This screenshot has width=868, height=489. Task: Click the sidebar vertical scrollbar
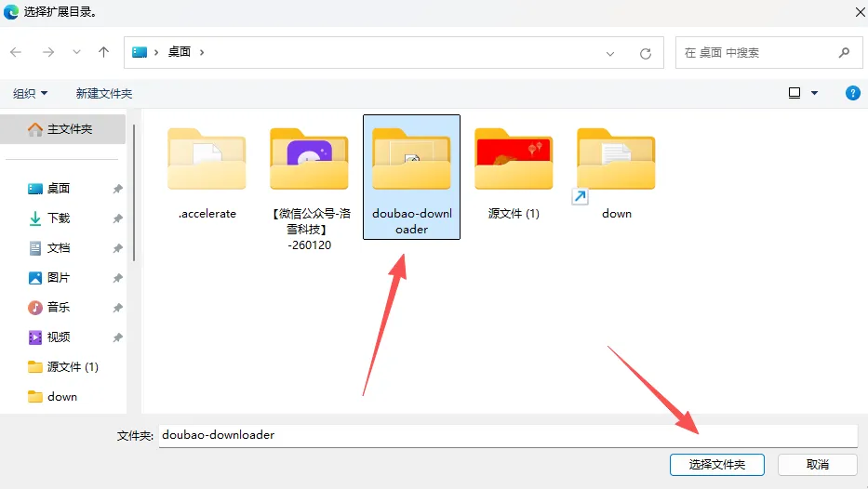(134, 192)
